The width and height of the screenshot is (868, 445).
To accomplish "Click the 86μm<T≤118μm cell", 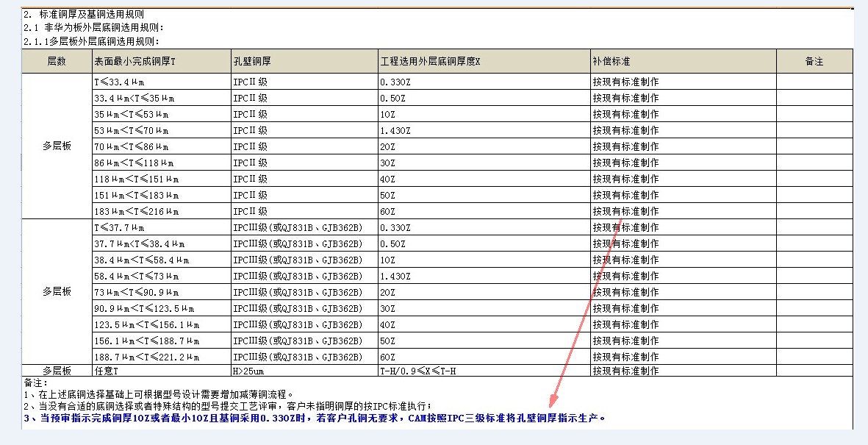I will [x=162, y=163].
